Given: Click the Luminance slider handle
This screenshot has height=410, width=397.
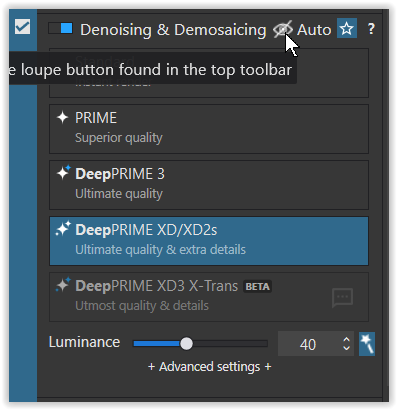Looking at the screenshot, I should [186, 343].
